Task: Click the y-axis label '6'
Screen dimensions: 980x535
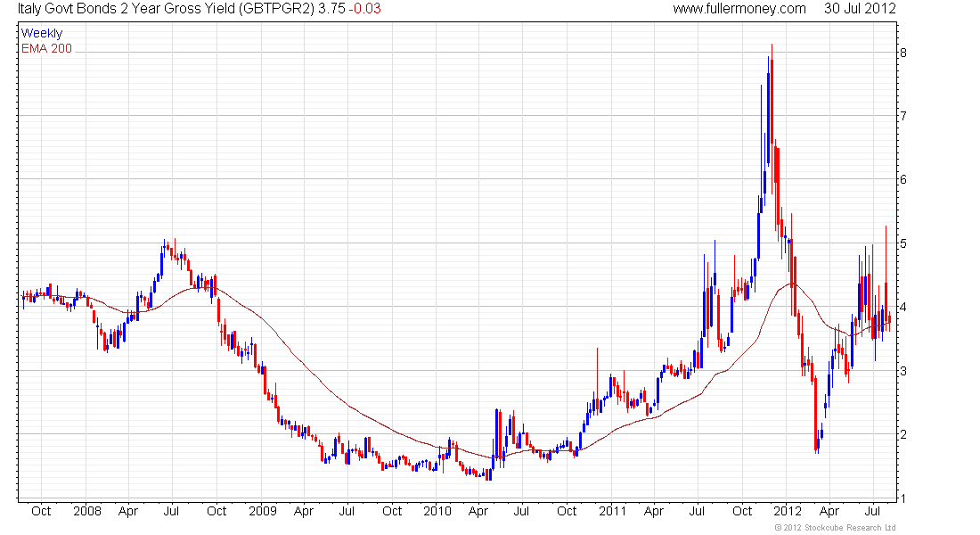Action: tap(903, 179)
